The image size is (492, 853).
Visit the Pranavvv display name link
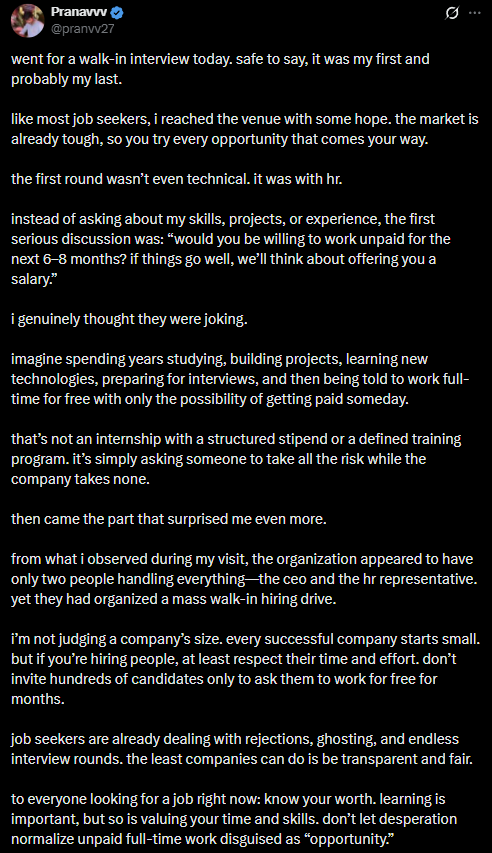(79, 13)
